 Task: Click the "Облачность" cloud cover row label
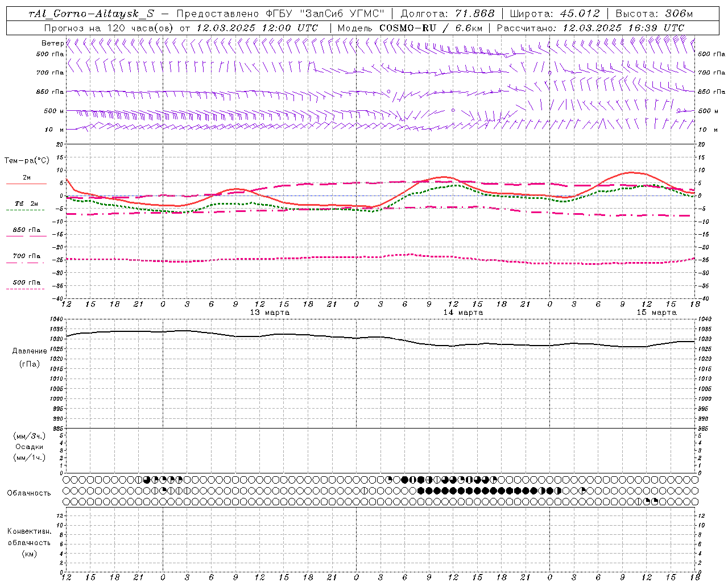tap(29, 493)
